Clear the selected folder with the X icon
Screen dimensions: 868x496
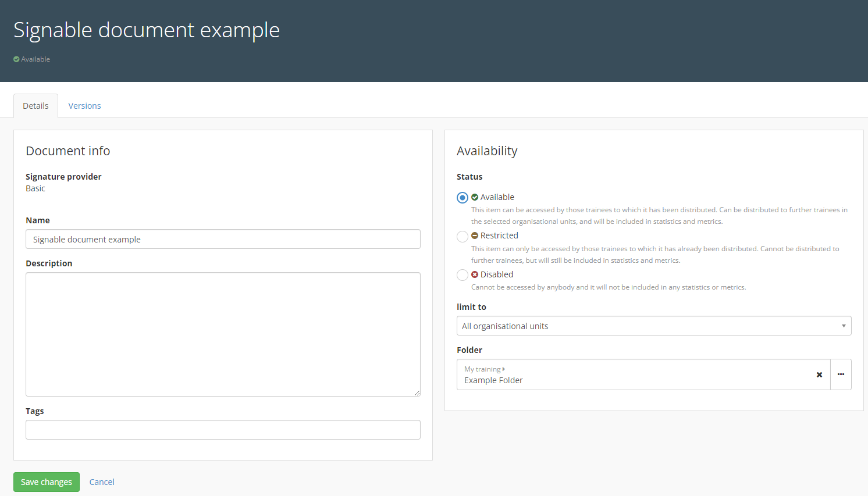coord(819,375)
